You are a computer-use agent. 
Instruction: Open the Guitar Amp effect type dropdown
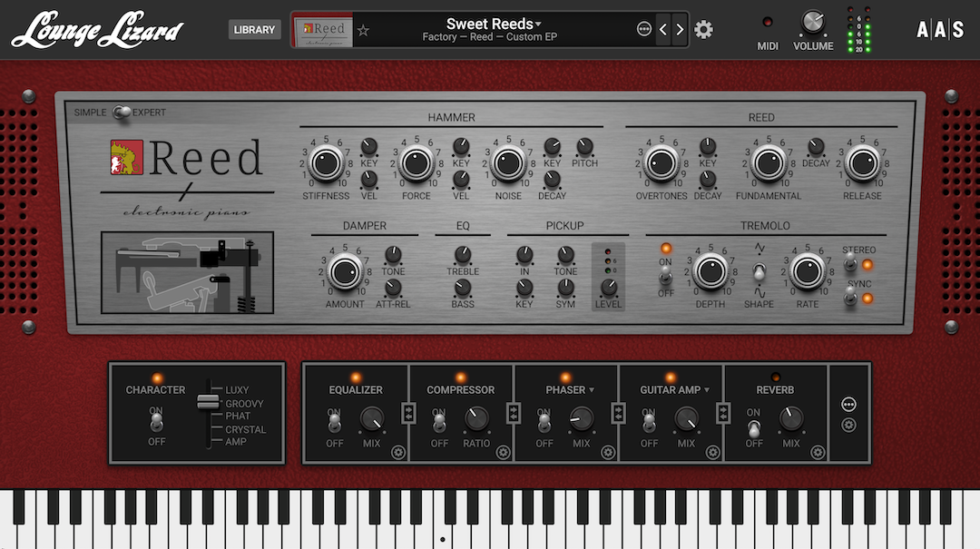(x=675, y=389)
